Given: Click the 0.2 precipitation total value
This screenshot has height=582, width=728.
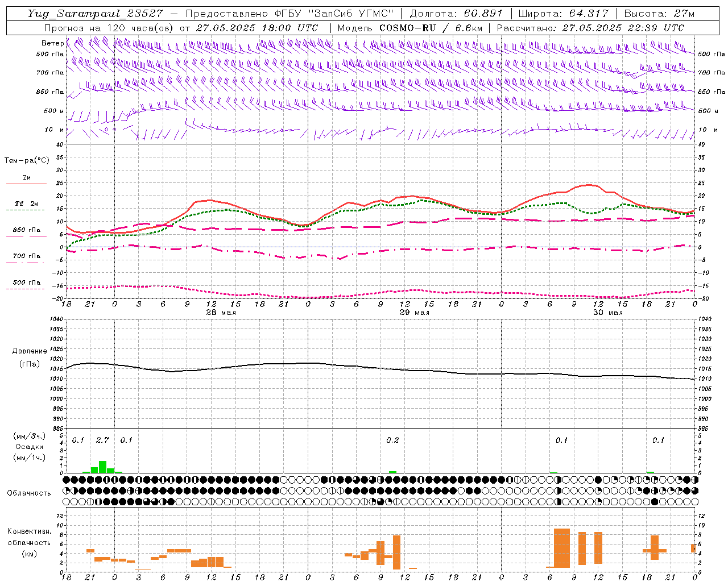Looking at the screenshot, I should point(392,440).
